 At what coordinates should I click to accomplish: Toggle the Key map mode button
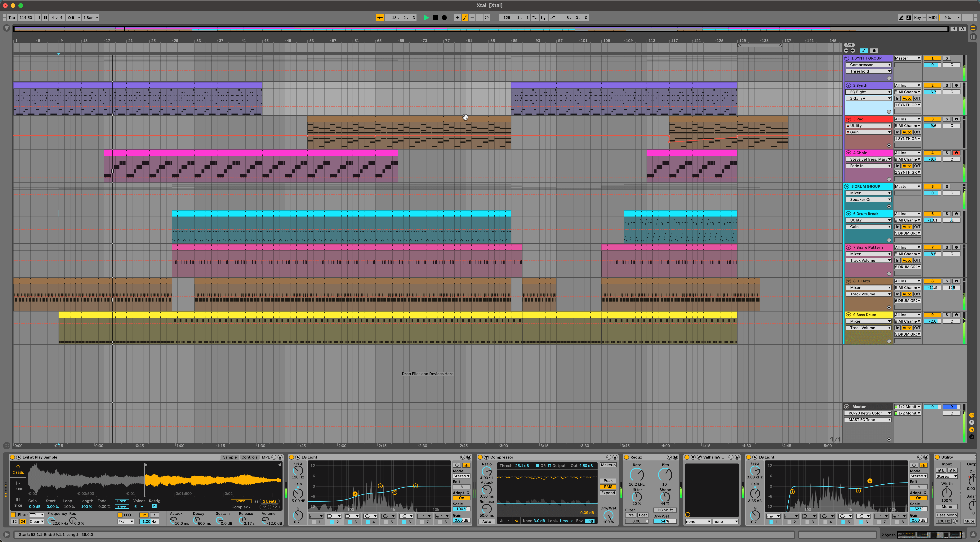point(918,17)
